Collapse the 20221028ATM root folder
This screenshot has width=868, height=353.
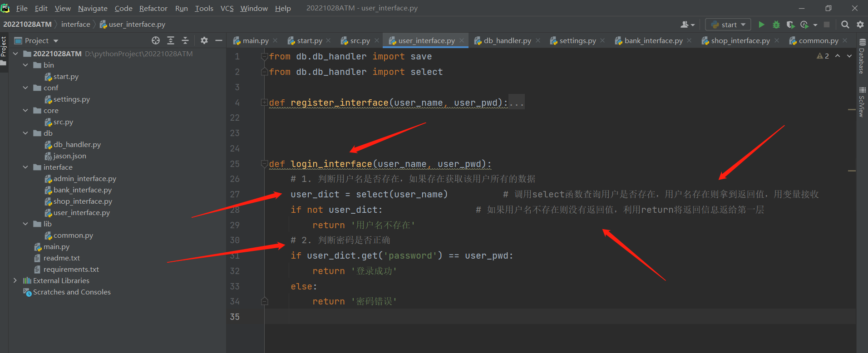point(16,54)
